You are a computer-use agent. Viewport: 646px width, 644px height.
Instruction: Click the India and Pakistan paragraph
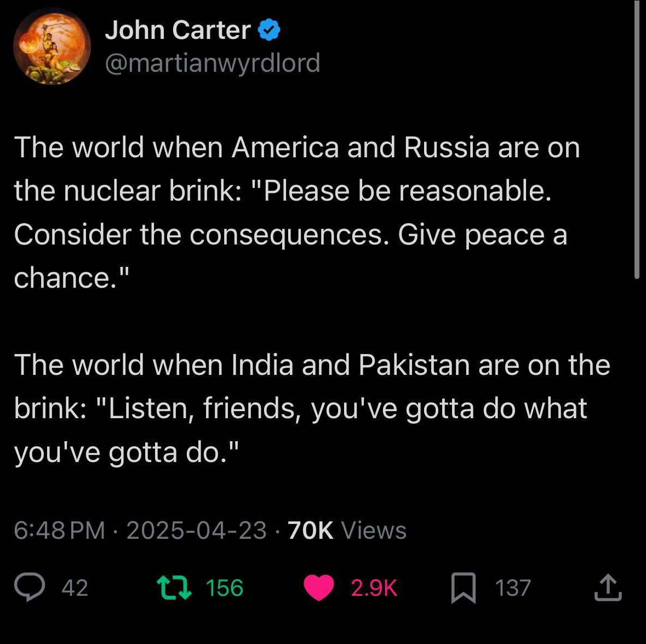(312, 409)
